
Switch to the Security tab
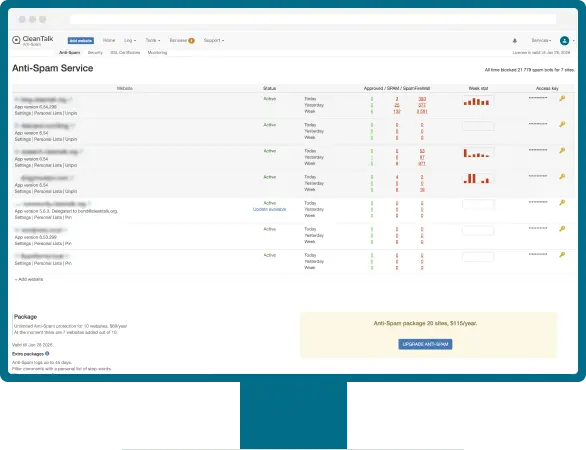coord(95,53)
